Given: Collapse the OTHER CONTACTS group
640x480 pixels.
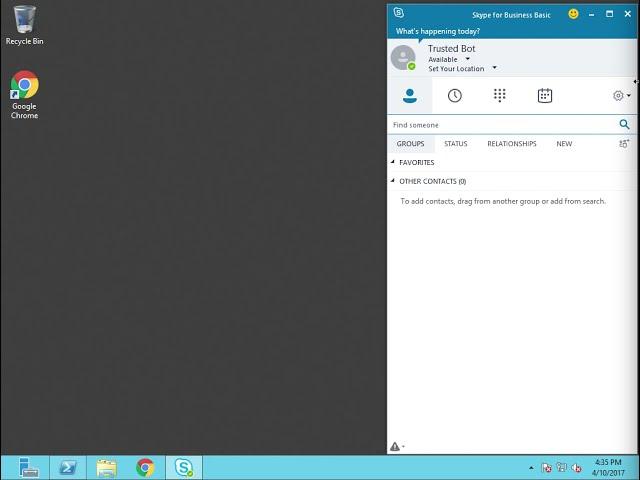Looking at the screenshot, I should point(393,181).
